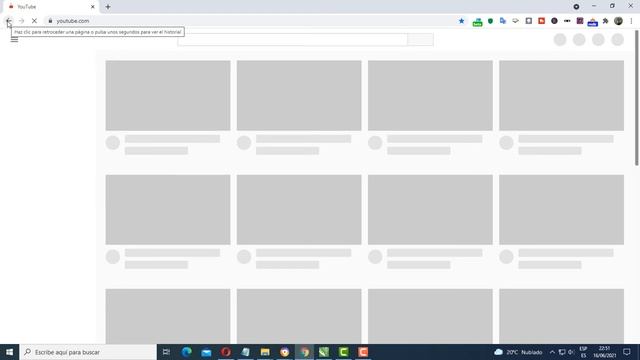Stop loading the page with the X button

point(34,21)
